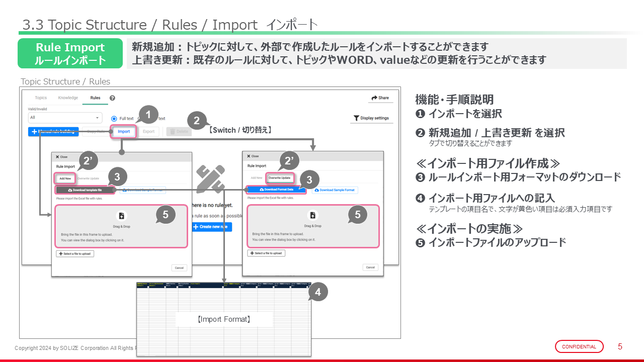This screenshot has height=362, width=644.
Task: Click Download Sample Format in right dialog
Action: (x=335, y=190)
